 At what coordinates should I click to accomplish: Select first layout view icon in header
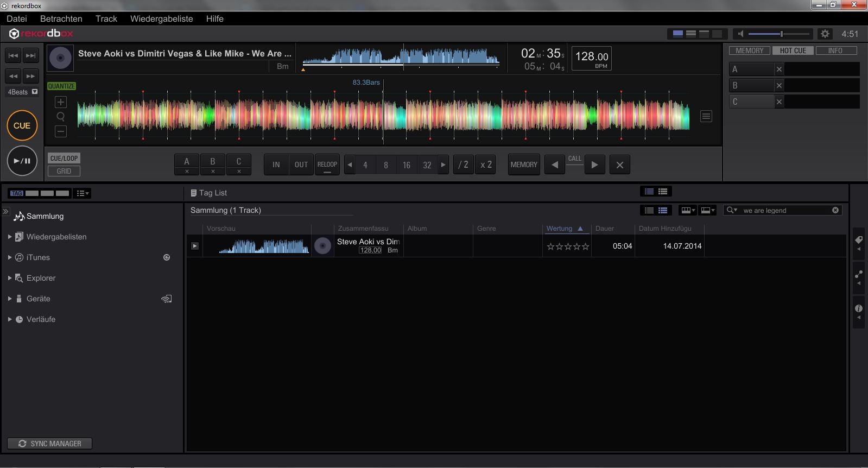(x=678, y=34)
